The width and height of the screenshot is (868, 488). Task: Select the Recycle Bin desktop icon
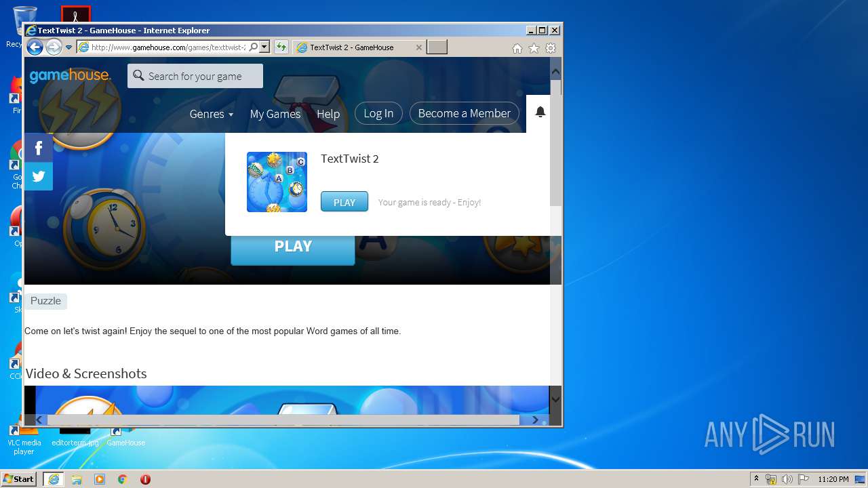click(x=24, y=27)
